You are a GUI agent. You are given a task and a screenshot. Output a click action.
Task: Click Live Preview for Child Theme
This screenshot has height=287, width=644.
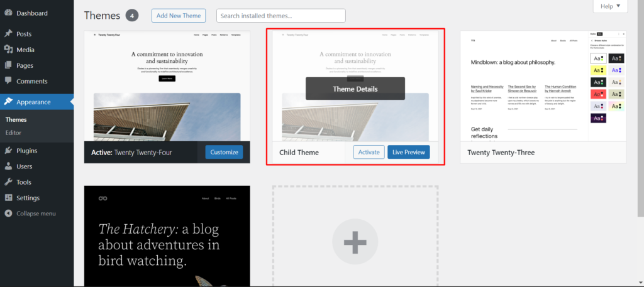(409, 152)
